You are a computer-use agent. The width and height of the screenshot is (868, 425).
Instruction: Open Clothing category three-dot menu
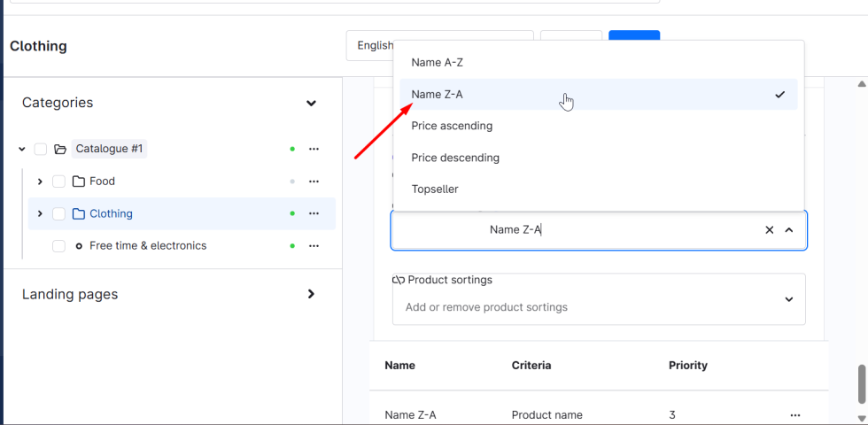[x=314, y=213]
